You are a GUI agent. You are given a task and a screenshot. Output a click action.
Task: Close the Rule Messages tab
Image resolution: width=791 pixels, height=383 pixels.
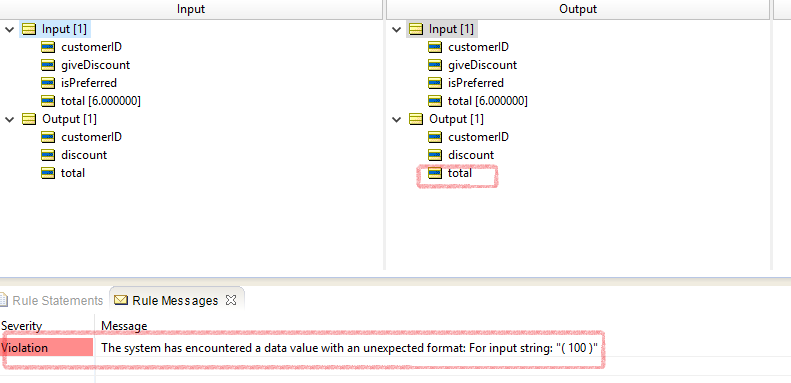click(x=231, y=300)
